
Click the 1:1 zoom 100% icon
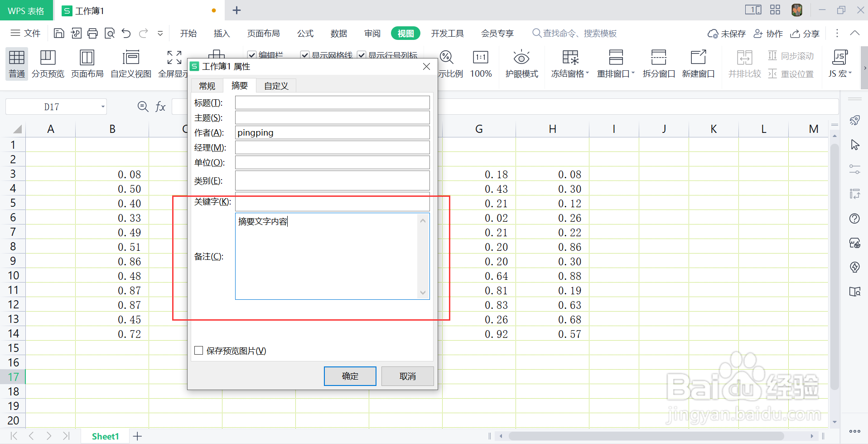(x=481, y=63)
